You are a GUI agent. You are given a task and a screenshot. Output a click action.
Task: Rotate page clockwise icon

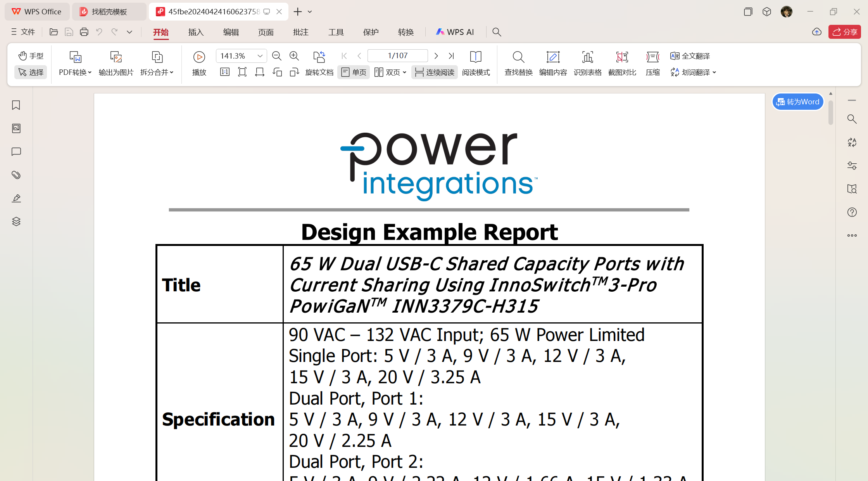click(295, 72)
